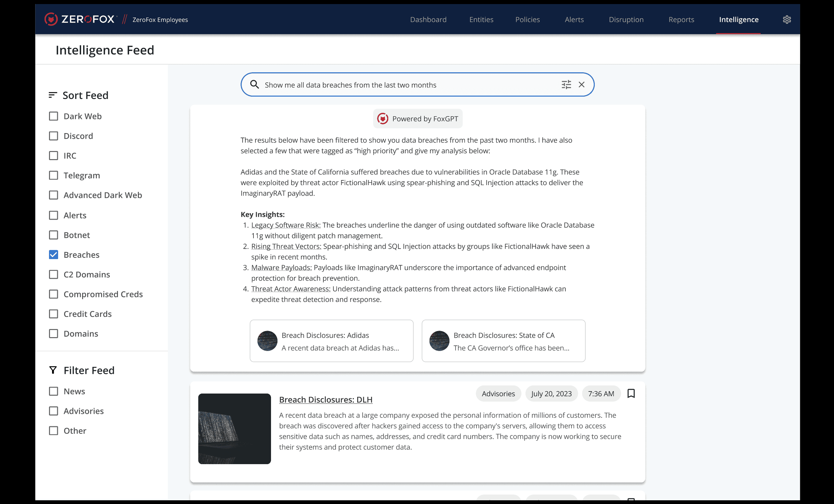Click the settings gear icon
Viewport: 834px width, 504px height.
pos(787,20)
